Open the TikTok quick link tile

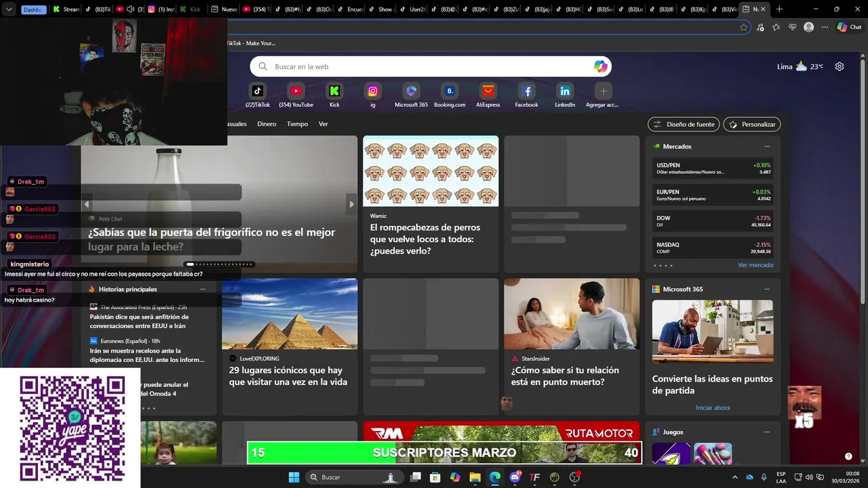(x=258, y=94)
